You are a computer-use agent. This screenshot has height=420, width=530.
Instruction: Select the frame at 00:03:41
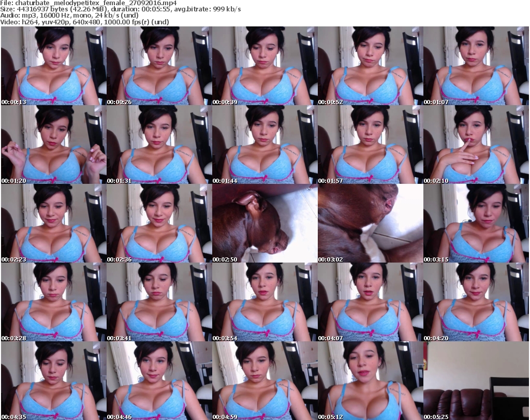(159, 302)
